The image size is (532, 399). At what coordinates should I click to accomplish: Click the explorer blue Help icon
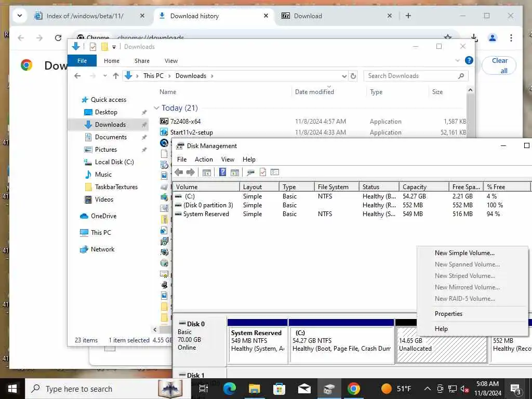(x=469, y=61)
